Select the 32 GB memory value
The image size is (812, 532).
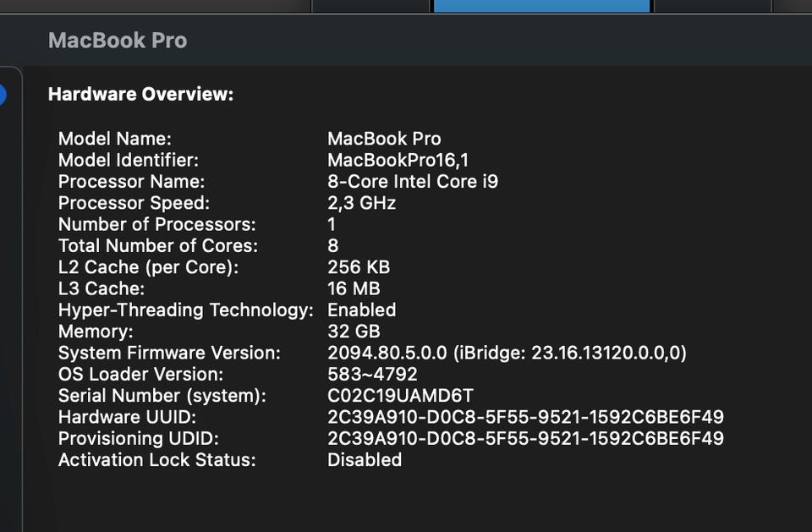[354, 332]
